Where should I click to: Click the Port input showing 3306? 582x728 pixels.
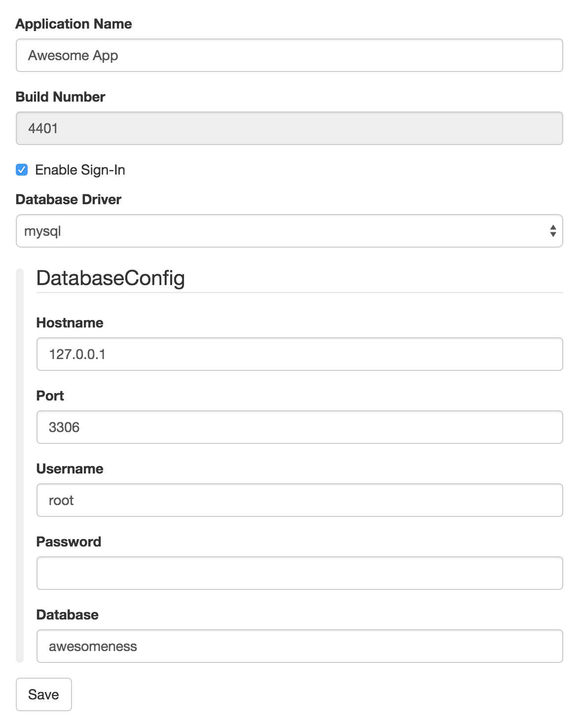(x=300, y=427)
